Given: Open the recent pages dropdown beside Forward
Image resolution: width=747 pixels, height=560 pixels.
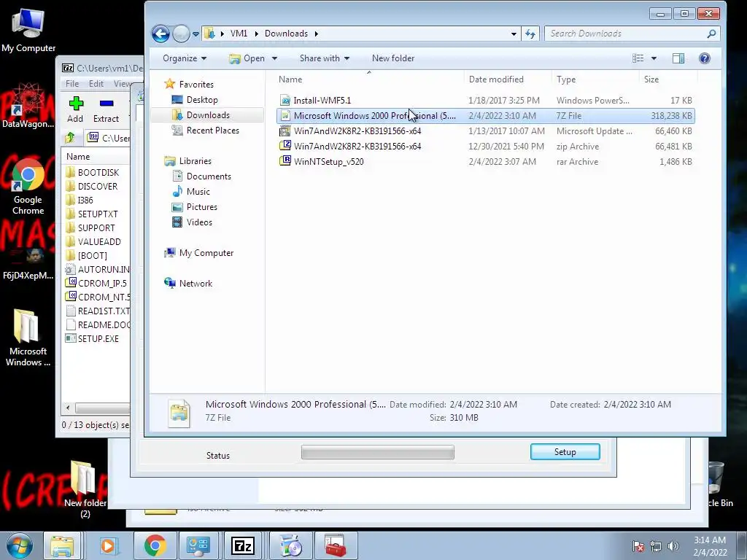Looking at the screenshot, I should click(x=196, y=34).
